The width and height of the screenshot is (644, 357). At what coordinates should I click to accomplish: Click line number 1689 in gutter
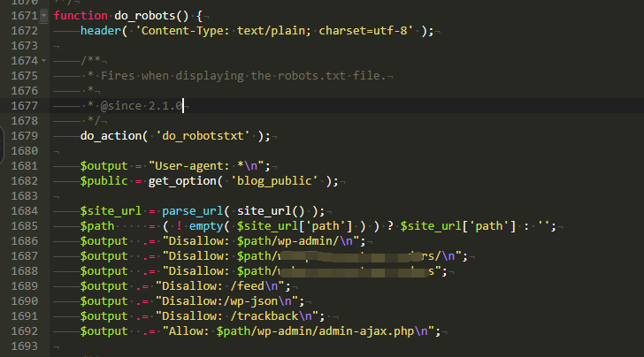click(x=24, y=286)
